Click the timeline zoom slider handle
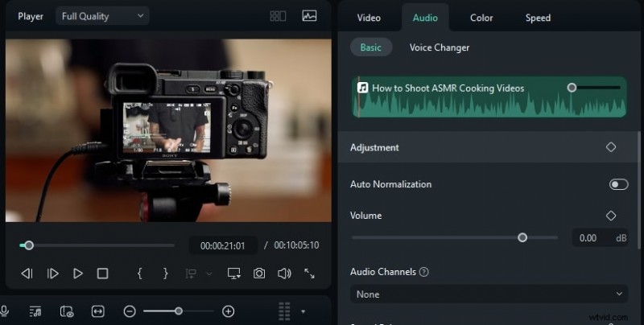 [x=179, y=311]
